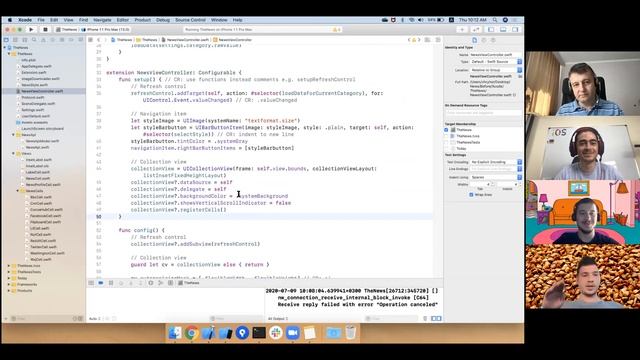Select the File inspector tab icon
Screen dimensions: 640x360
pyautogui.click(x=474, y=40)
